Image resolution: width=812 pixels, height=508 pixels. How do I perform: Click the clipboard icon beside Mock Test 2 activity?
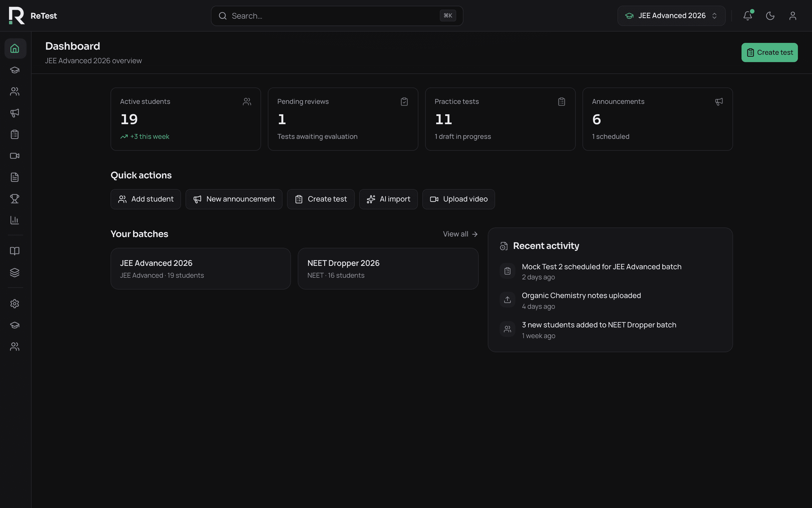click(x=507, y=271)
